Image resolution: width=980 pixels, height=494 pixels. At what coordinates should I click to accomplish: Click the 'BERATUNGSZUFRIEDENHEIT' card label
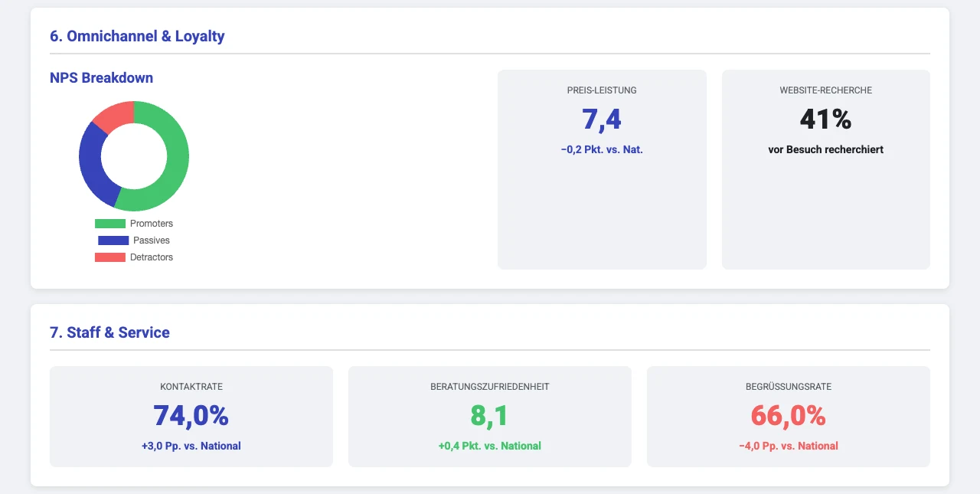pos(490,387)
